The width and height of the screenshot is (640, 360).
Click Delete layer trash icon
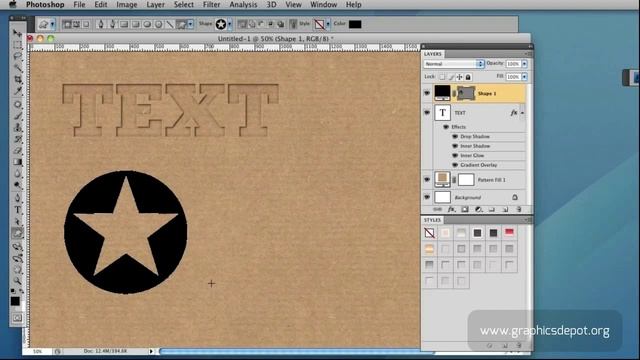[519, 209]
